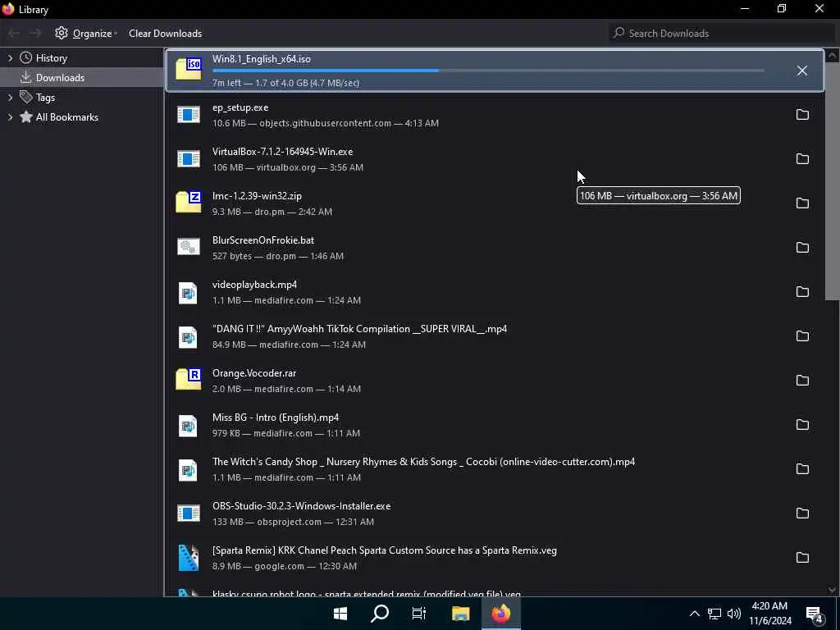840x630 pixels.
Task: Click the OBS-Studio installer file icon
Action: (189, 514)
